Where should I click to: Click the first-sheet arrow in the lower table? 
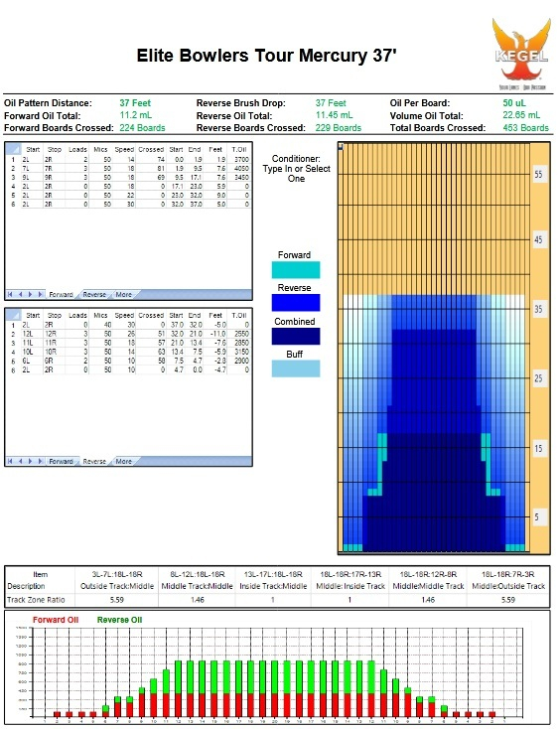tap(10, 461)
